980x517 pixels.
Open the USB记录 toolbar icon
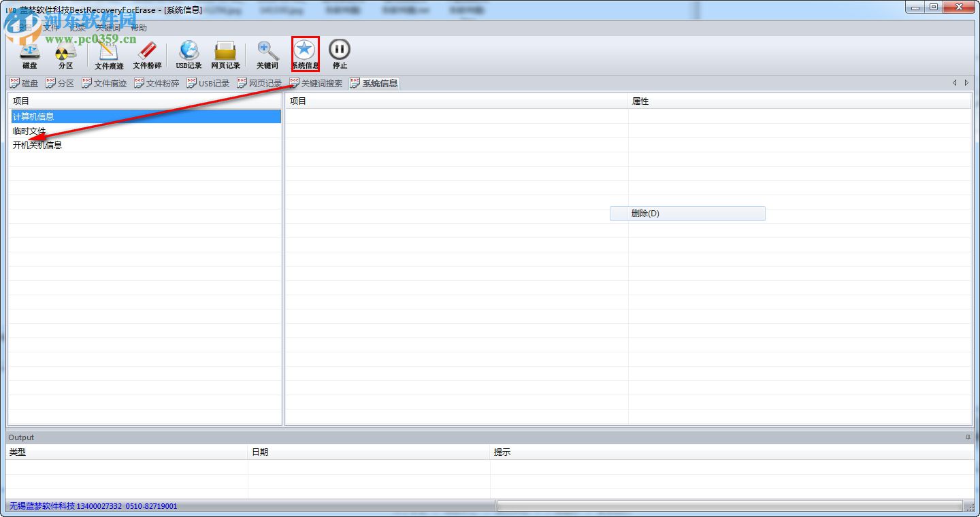coord(189,54)
